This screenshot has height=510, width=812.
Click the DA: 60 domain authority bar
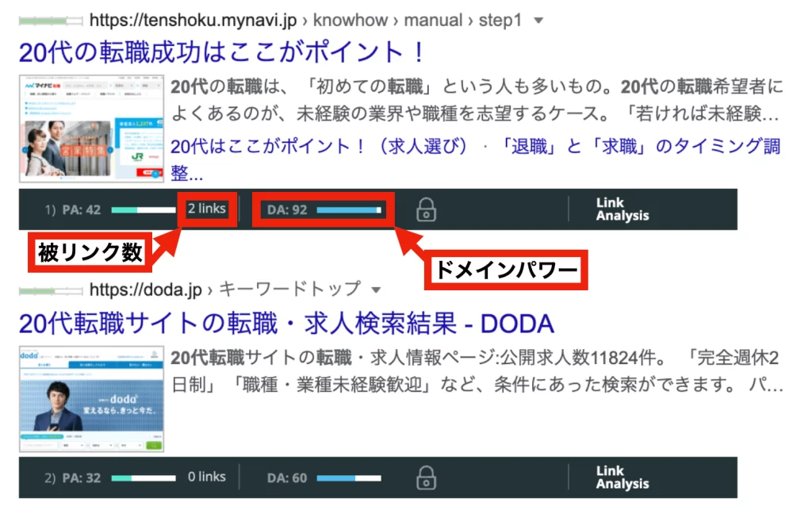coord(348,478)
